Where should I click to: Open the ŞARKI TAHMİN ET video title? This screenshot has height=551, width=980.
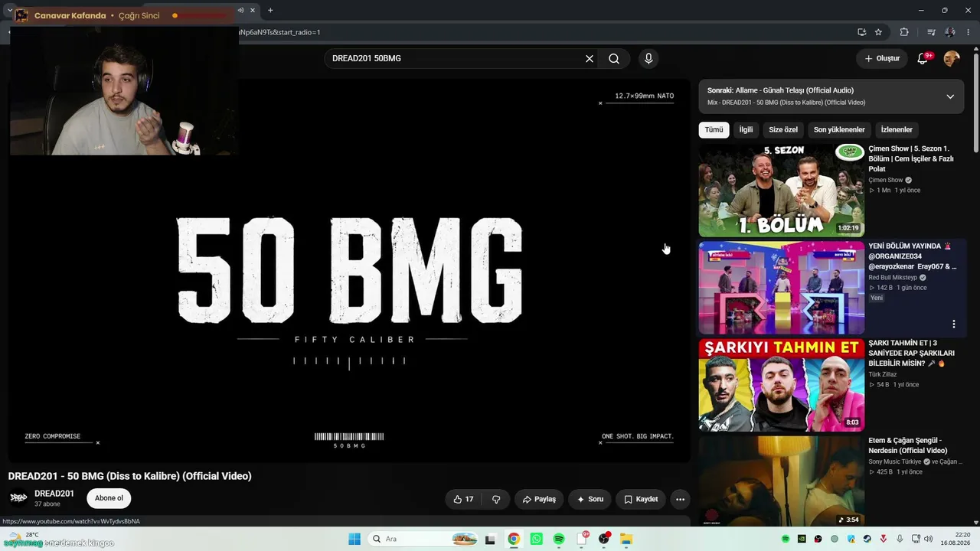[x=911, y=353]
